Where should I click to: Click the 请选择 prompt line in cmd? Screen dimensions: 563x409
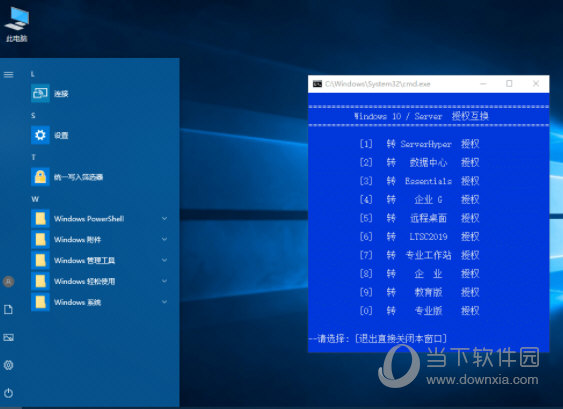pos(378,338)
